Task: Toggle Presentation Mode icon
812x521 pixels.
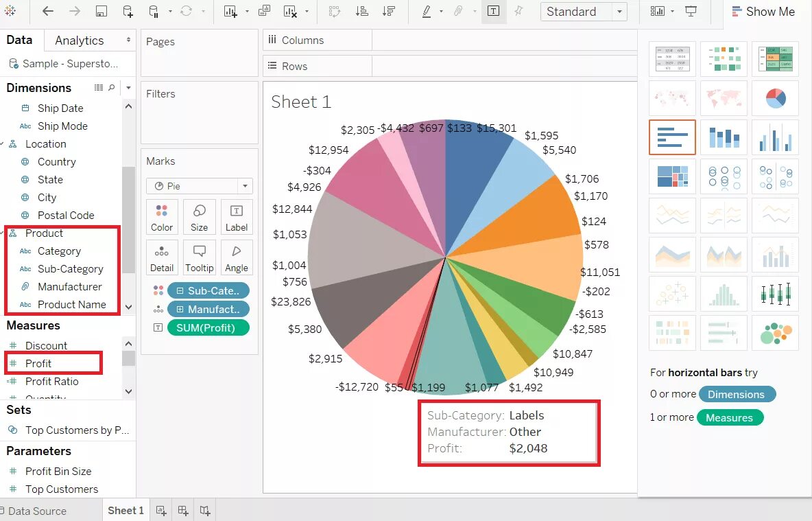Action: click(x=691, y=12)
